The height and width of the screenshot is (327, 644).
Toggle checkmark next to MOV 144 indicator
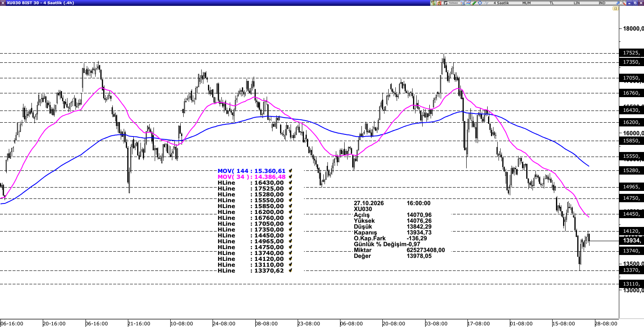pyautogui.click(x=290, y=171)
